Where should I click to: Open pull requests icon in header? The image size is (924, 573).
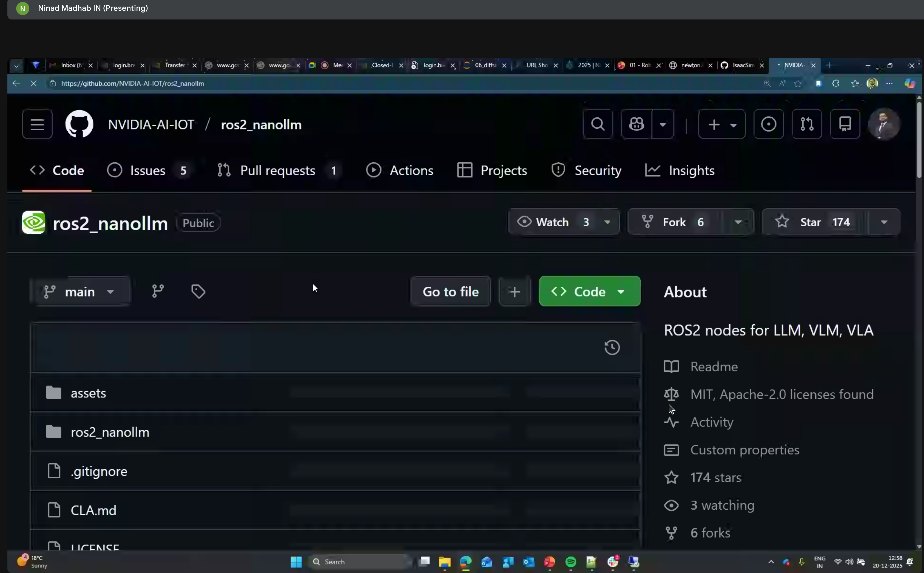[807, 124]
